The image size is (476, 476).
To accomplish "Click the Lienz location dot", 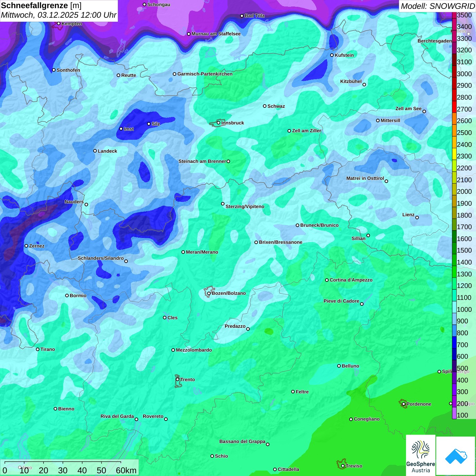I will click(417, 218).
